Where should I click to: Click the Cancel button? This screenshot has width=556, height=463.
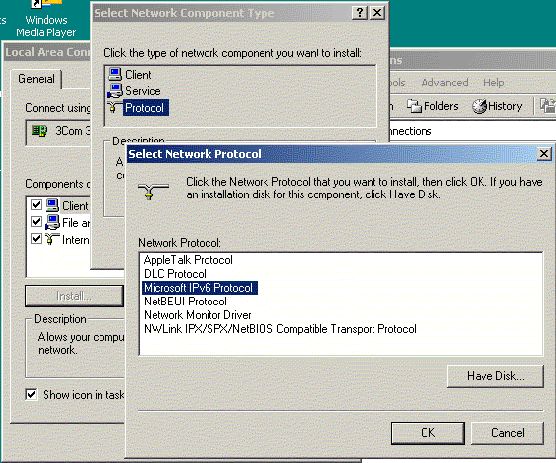pos(507,433)
